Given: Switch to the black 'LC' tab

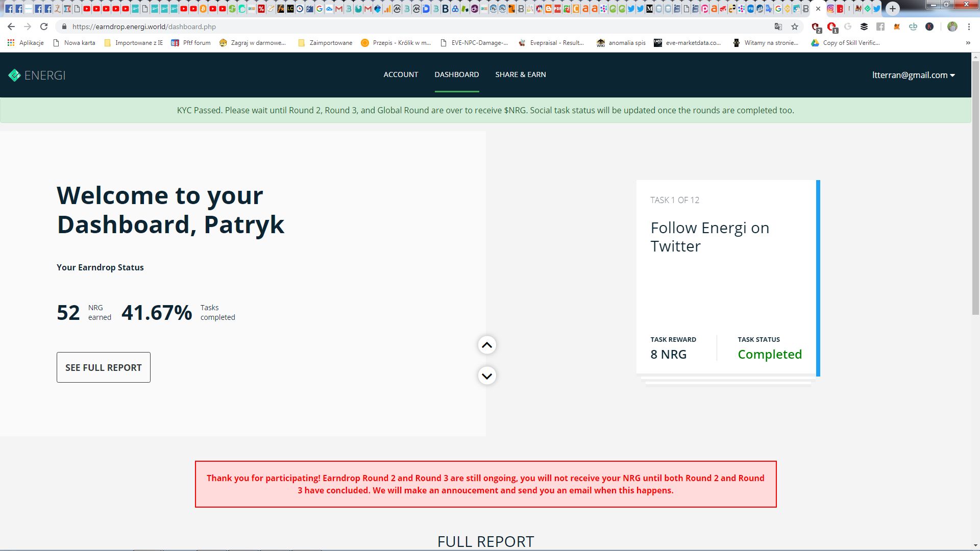Looking at the screenshot, I should point(290,9).
